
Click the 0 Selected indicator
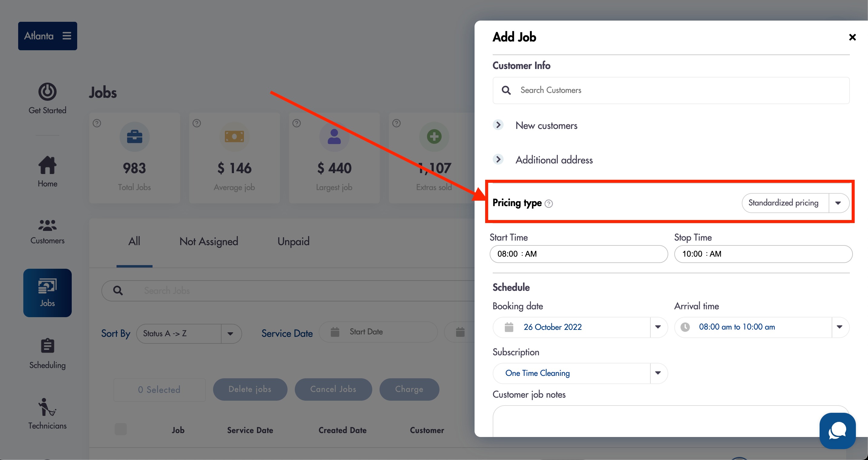coord(159,390)
